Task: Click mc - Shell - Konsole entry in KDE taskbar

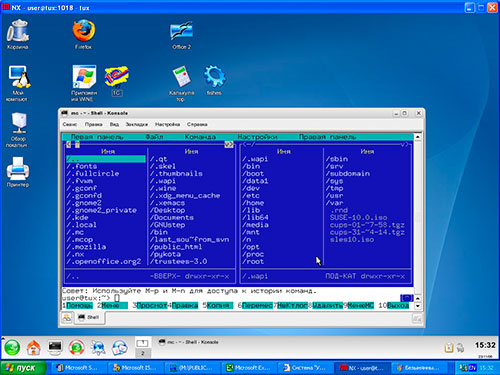Action: coord(189,342)
